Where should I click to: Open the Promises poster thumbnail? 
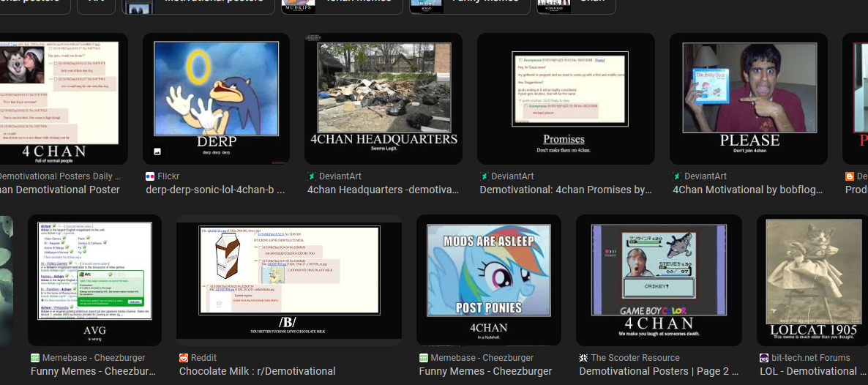[566, 99]
